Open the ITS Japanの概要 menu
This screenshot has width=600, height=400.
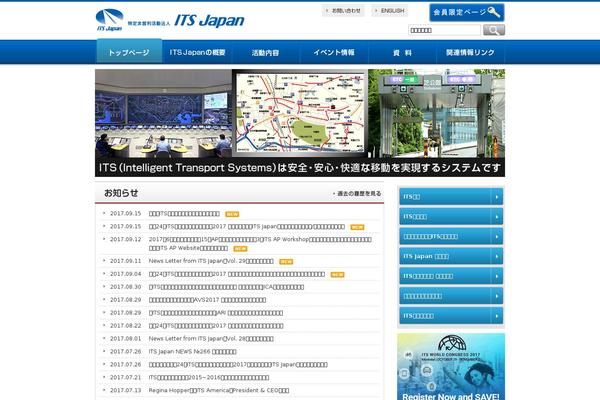point(197,52)
